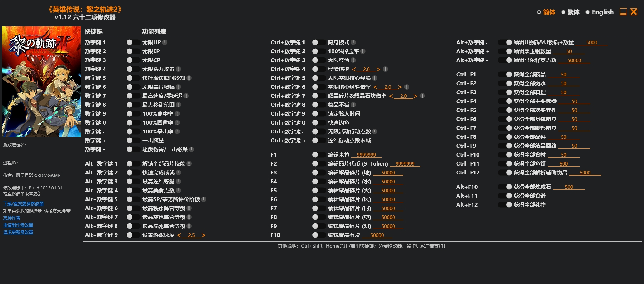This screenshot has width=644, height=284.
Task: Click the 申请制作修改器 link
Action: (x=18, y=225)
